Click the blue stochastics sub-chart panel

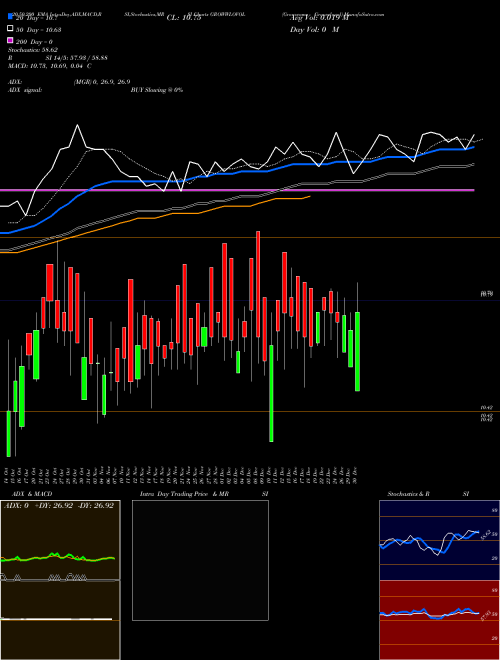click(x=439, y=540)
